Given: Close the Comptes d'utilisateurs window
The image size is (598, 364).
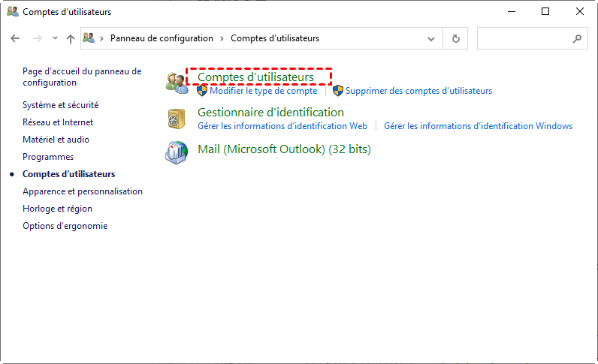Looking at the screenshot, I should click(580, 11).
